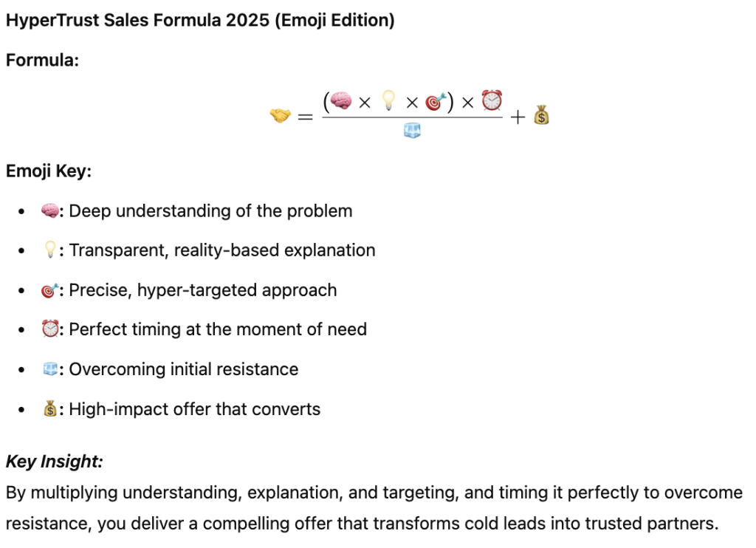Click the alarm clock emoji in the formula
This screenshot has height=548, width=756.
(x=492, y=100)
